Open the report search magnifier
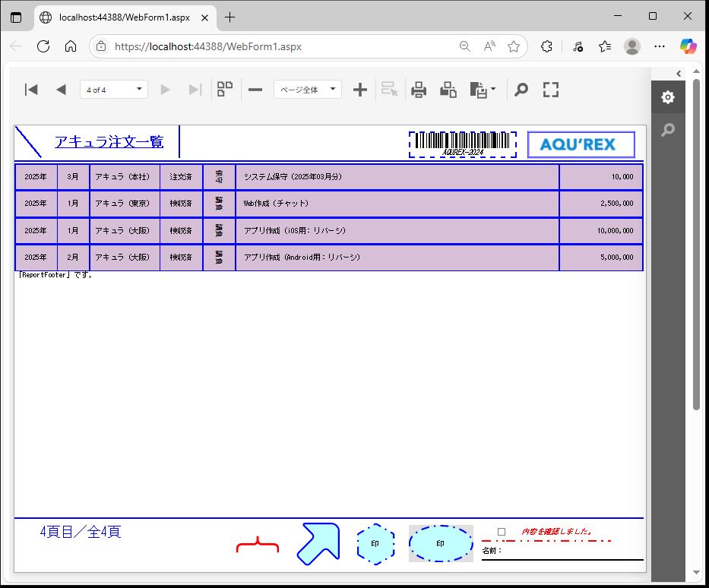The width and height of the screenshot is (709, 588). [521, 90]
